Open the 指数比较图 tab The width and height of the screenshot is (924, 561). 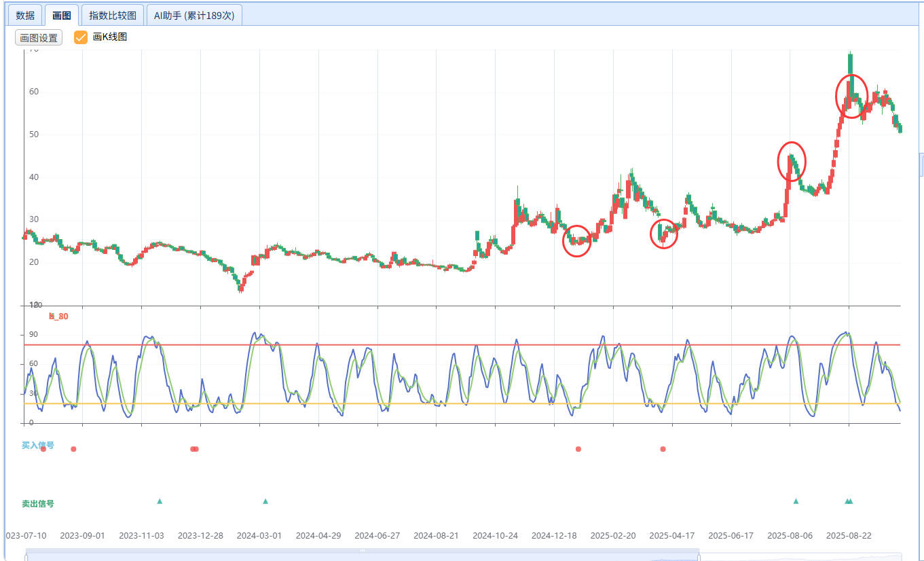coord(113,15)
